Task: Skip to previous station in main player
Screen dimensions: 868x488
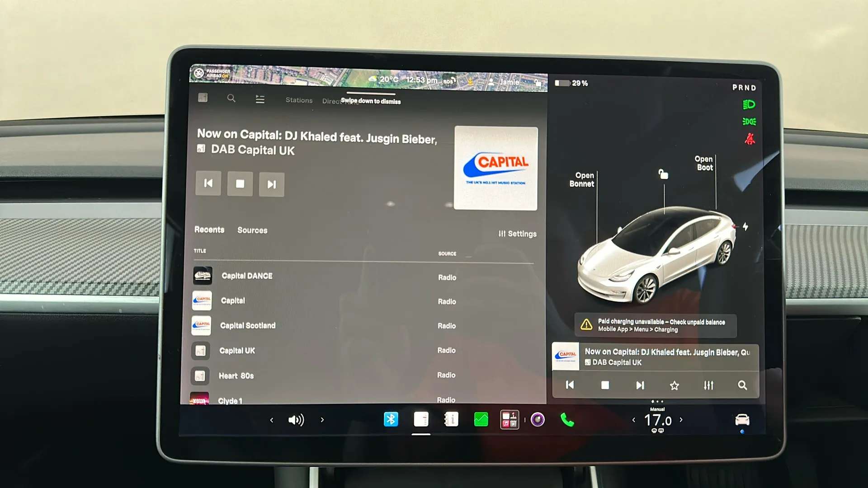Action: tap(208, 183)
